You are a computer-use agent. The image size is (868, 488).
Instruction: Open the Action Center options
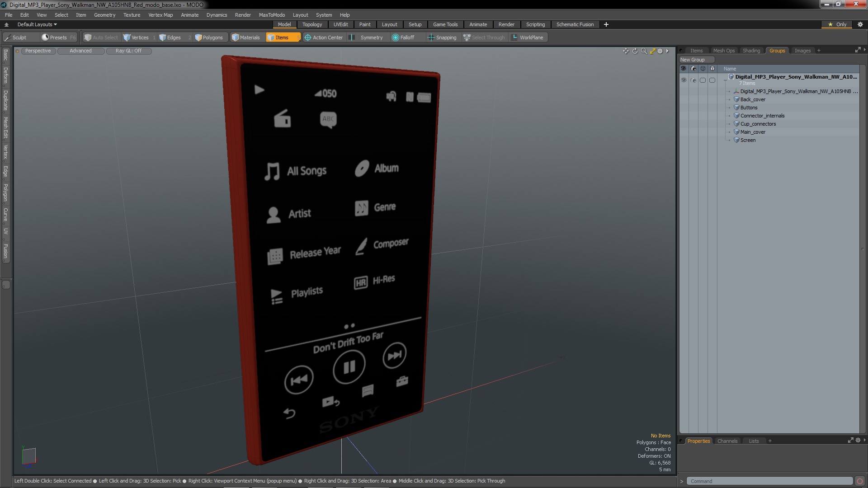pos(324,38)
